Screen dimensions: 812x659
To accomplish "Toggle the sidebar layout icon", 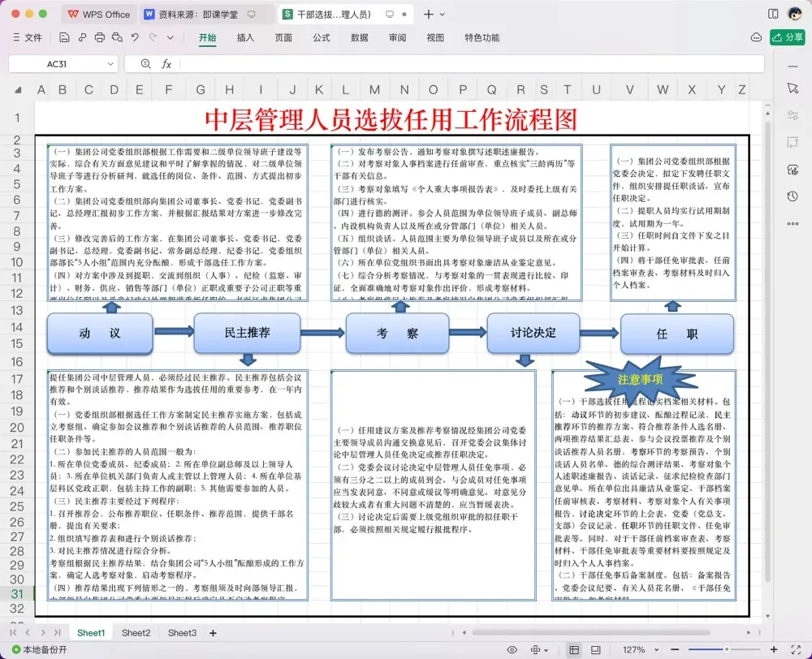I will (773, 14).
